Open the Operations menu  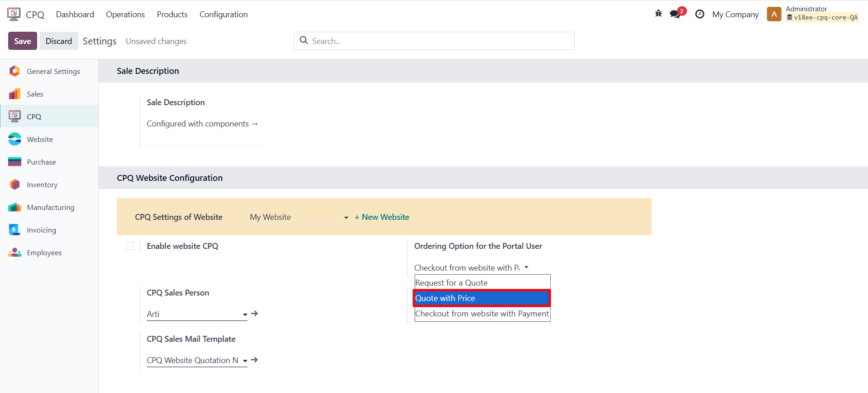coord(125,15)
